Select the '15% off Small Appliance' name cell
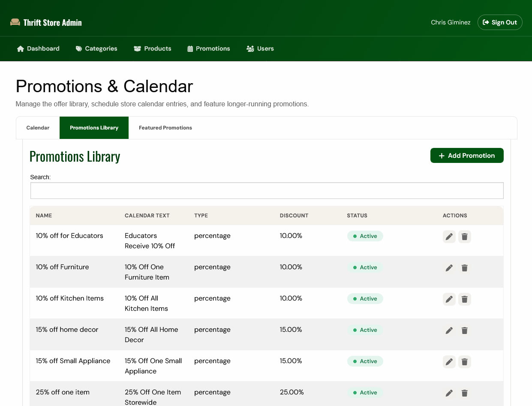This screenshot has height=406, width=532. click(73, 361)
